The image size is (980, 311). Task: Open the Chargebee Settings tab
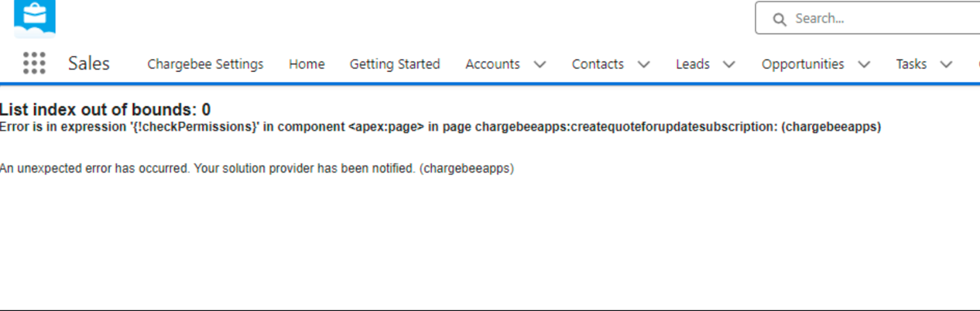coord(205,64)
